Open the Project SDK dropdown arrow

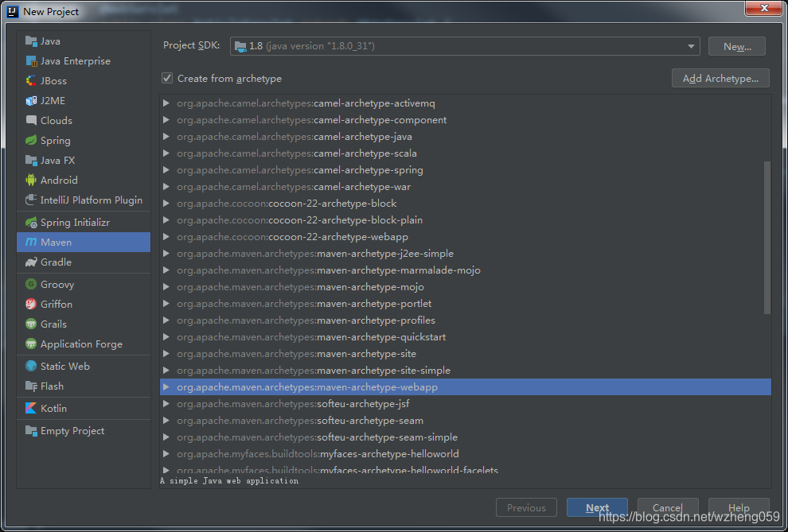691,46
